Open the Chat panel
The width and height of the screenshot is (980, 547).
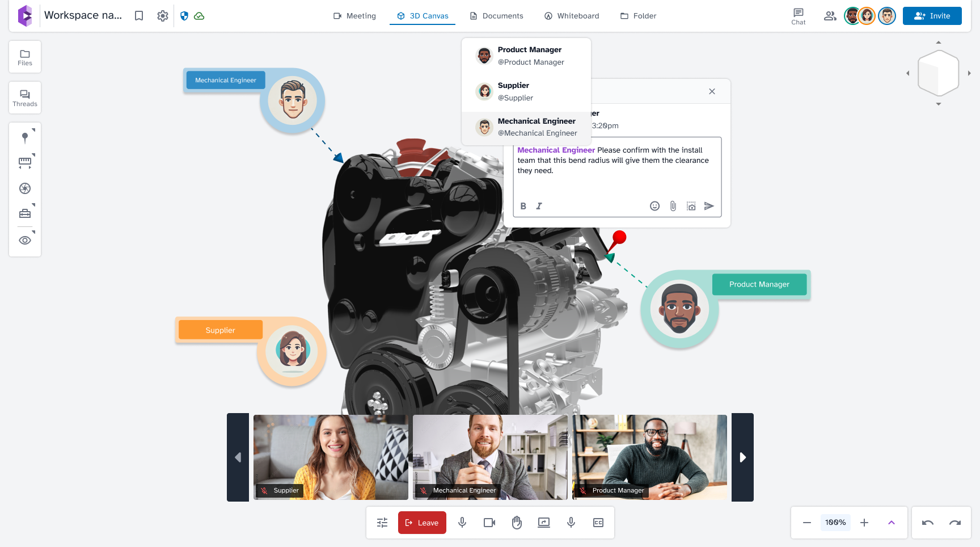coord(799,15)
